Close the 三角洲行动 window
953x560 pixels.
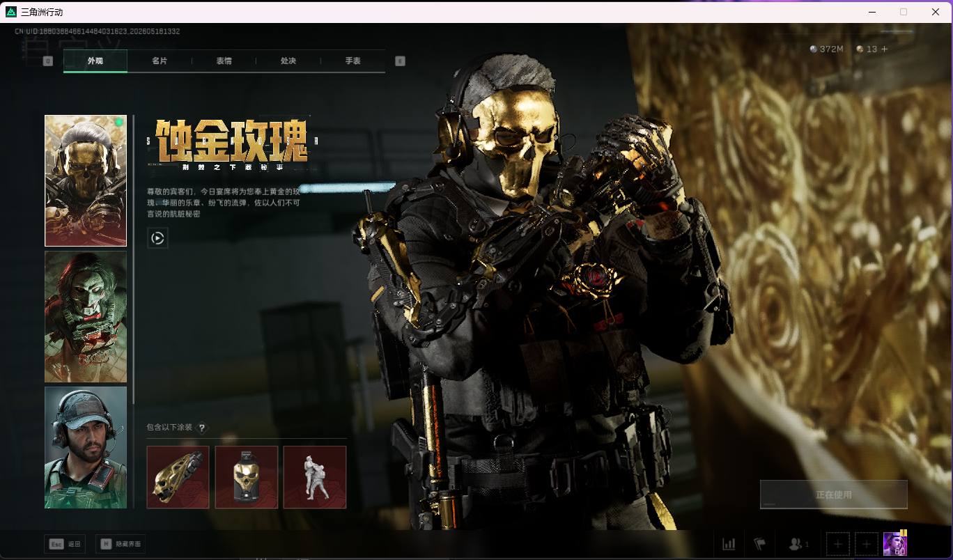click(x=936, y=12)
